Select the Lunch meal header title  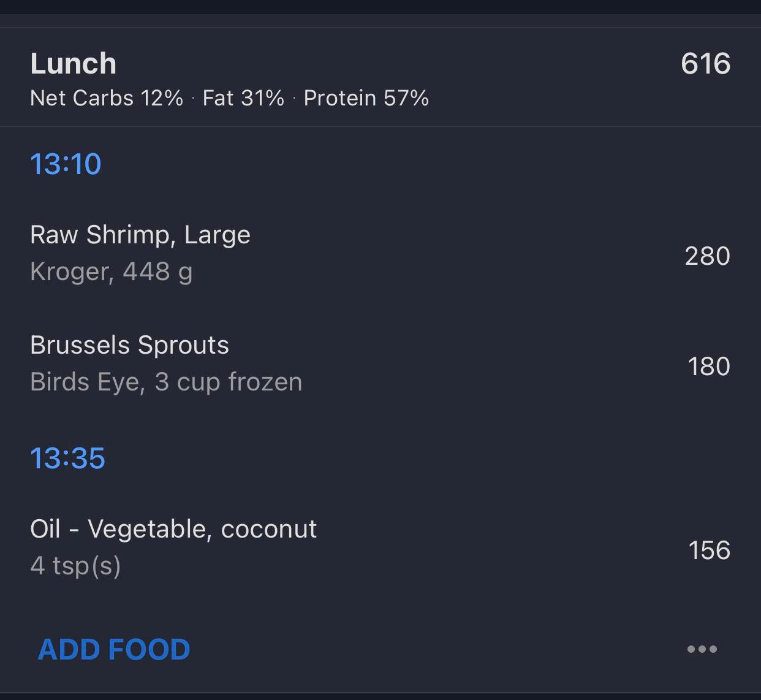pyautogui.click(x=74, y=64)
